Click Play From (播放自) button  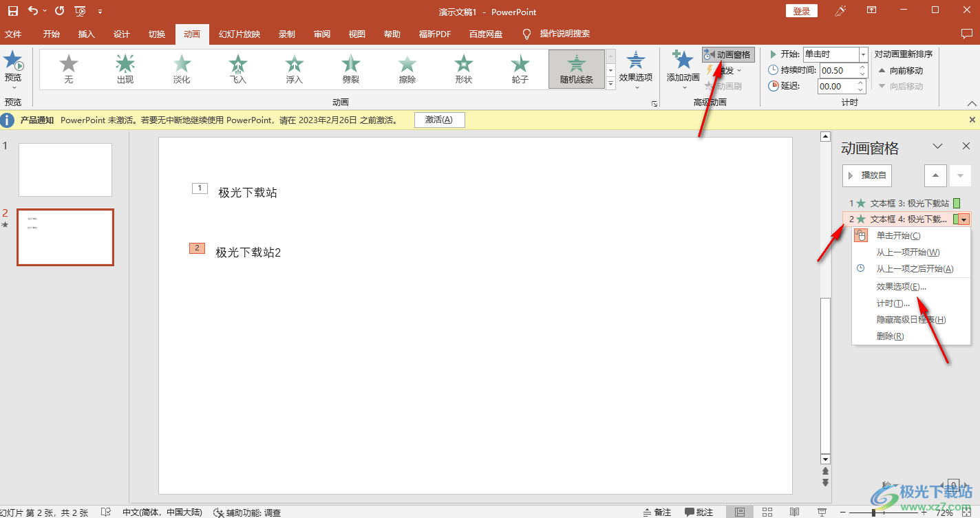pyautogui.click(x=867, y=175)
